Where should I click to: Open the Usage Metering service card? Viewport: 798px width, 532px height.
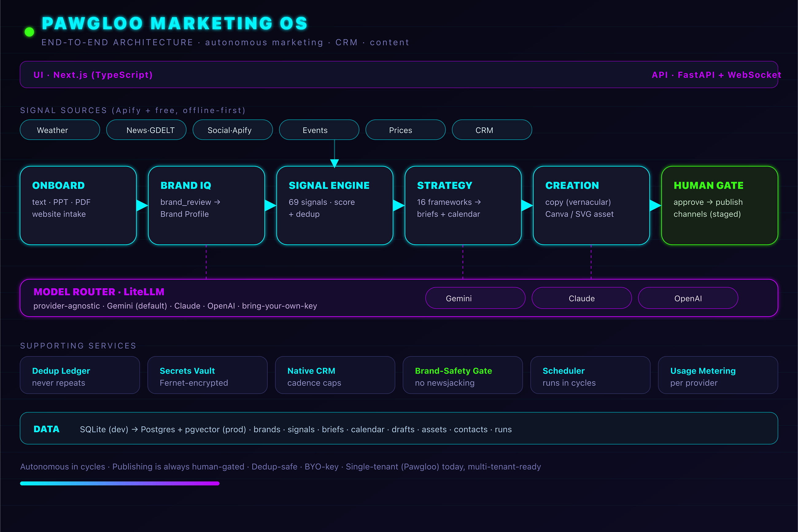pyautogui.click(x=718, y=375)
